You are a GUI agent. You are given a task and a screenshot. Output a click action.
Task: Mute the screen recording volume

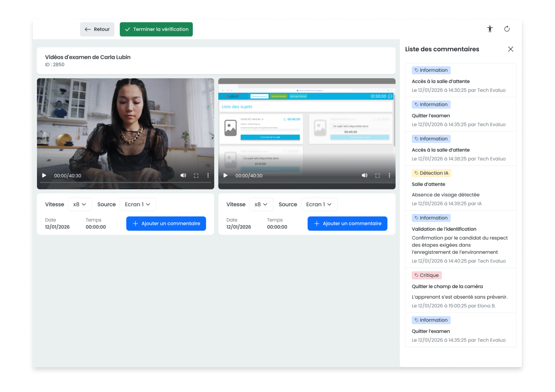pyautogui.click(x=364, y=175)
